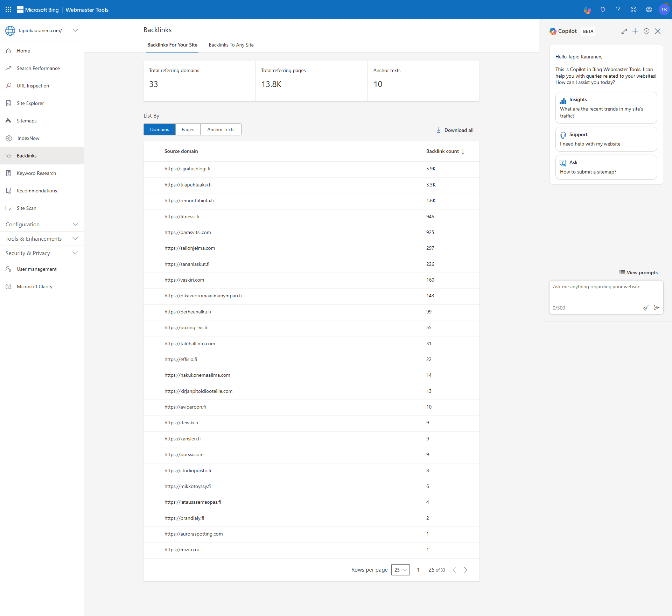
Task: Expand the Copilot panel to full size
Action: [x=624, y=31]
